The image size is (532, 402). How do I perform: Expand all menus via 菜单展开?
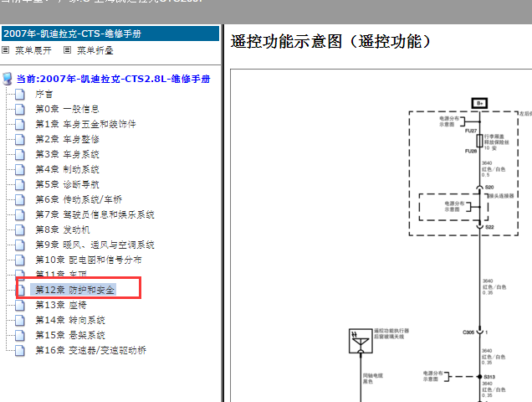tap(33, 50)
